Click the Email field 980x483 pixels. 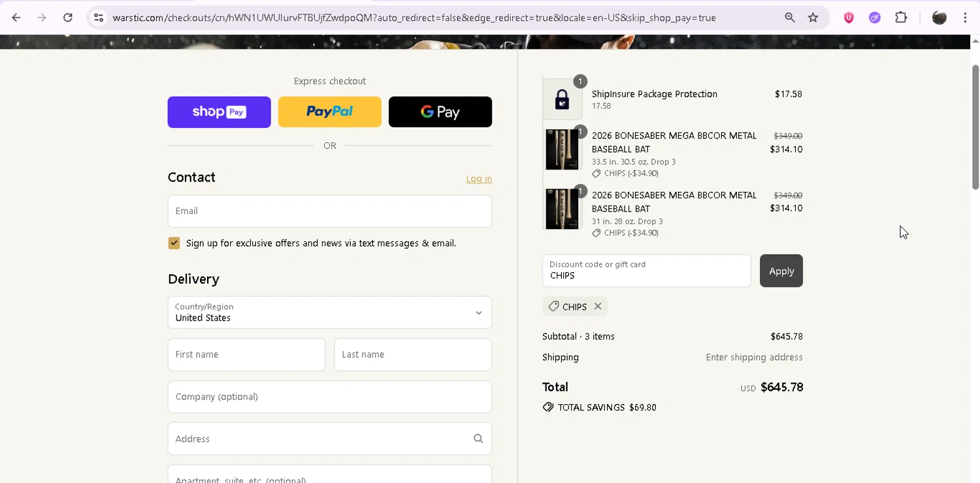pos(329,211)
